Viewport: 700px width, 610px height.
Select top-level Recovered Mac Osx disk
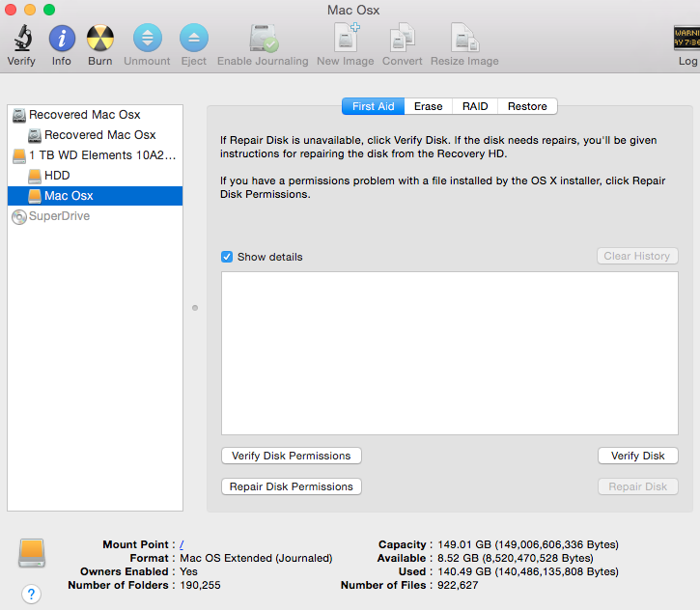click(95, 115)
